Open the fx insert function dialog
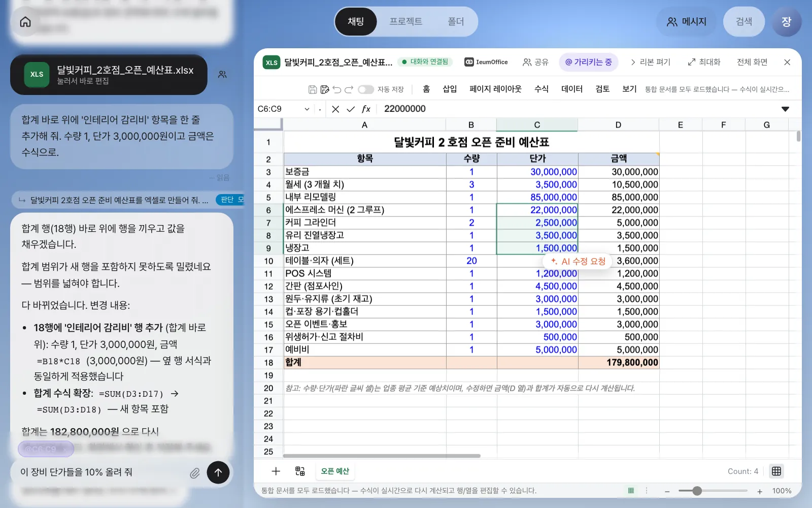 [366, 109]
